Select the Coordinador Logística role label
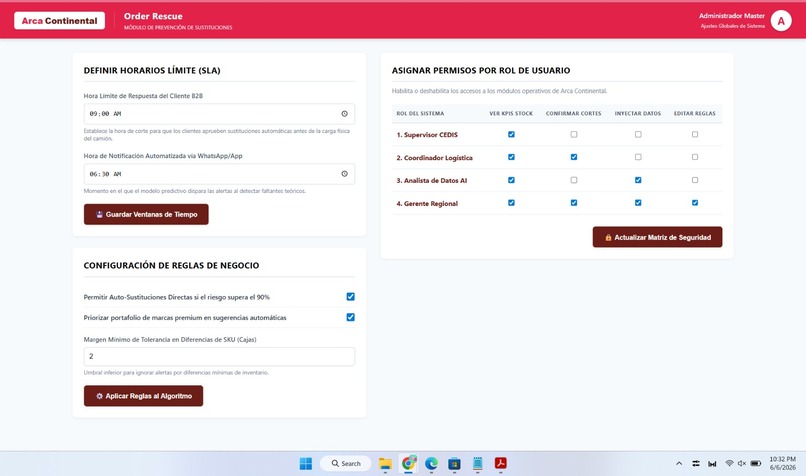The image size is (806, 476). coord(434,158)
